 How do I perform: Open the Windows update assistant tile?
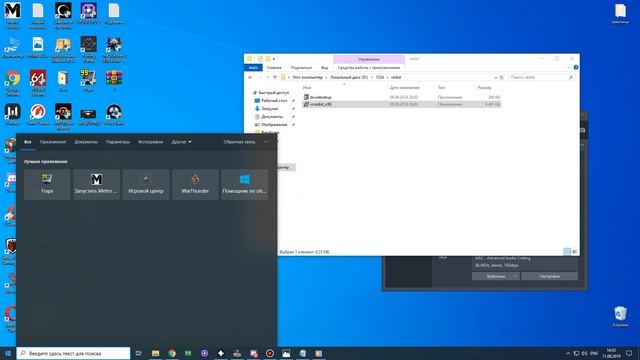coord(244,184)
